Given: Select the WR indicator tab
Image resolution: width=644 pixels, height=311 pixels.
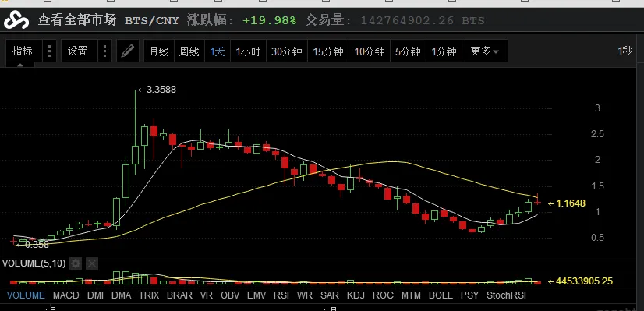Looking at the screenshot, I should pos(304,295).
